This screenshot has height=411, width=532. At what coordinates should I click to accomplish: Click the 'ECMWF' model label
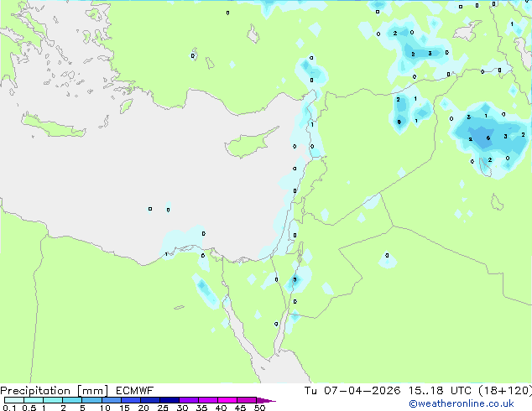tap(135, 391)
